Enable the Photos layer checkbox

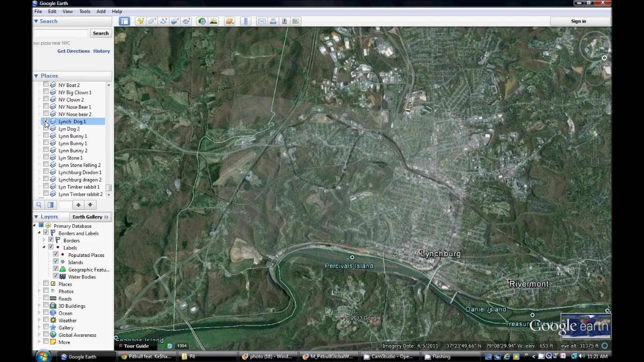point(46,291)
